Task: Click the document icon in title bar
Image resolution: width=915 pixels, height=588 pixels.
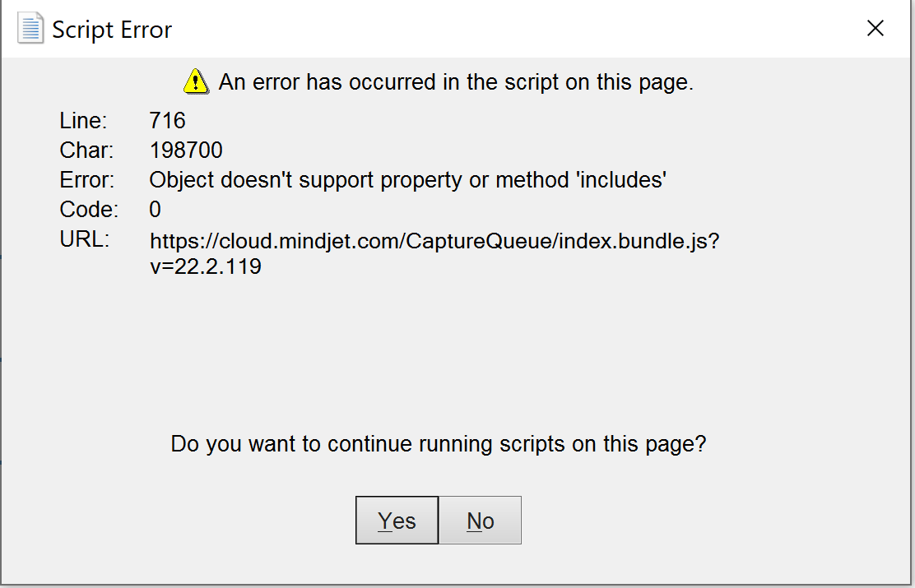Action: tap(30, 28)
